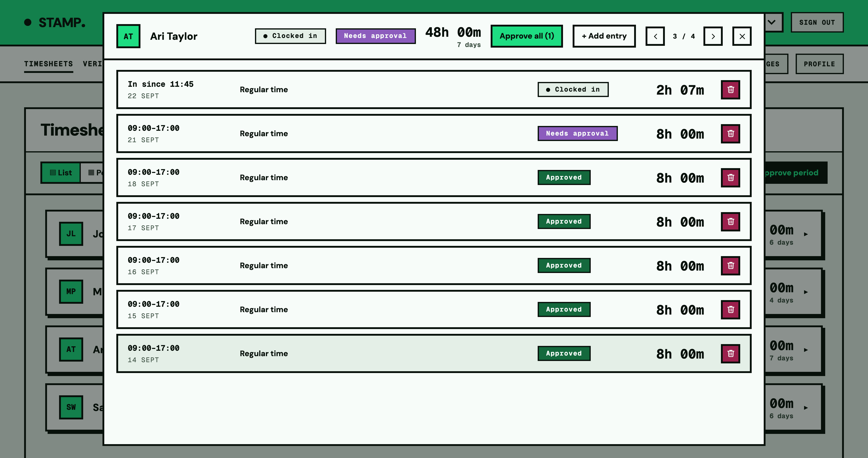Screen dimensions: 868x458
Task: Add a new time entry
Action: 604,36
